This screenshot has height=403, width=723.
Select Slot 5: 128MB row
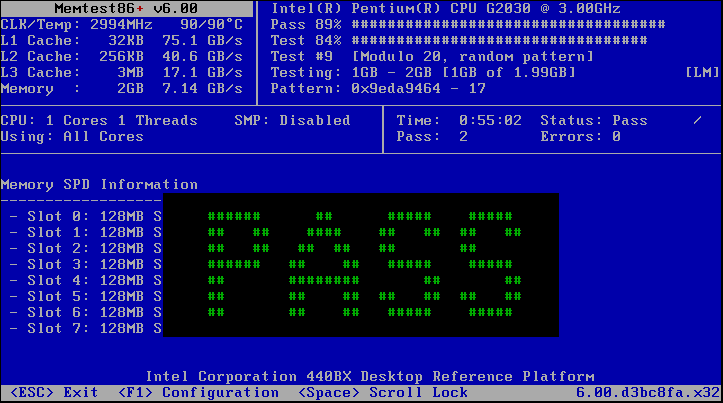tap(85, 296)
